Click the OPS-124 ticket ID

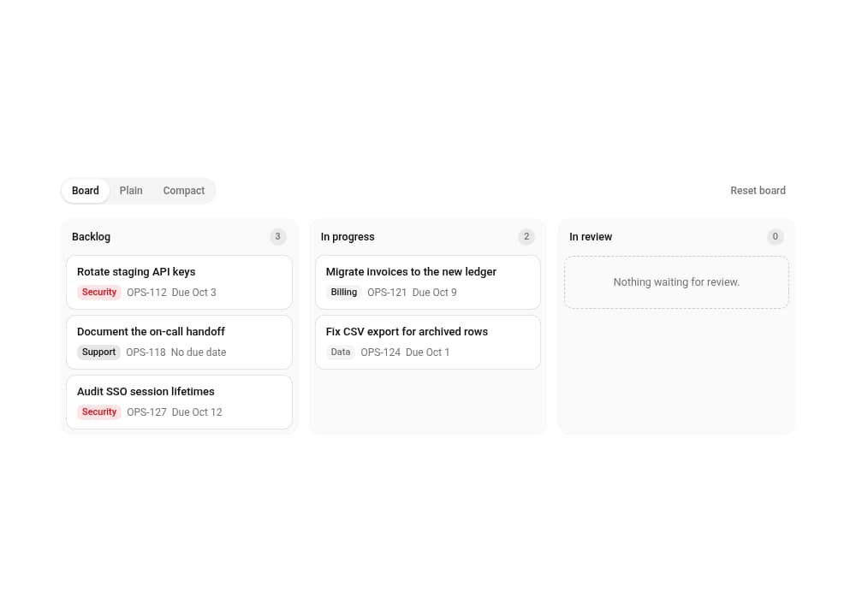(381, 352)
